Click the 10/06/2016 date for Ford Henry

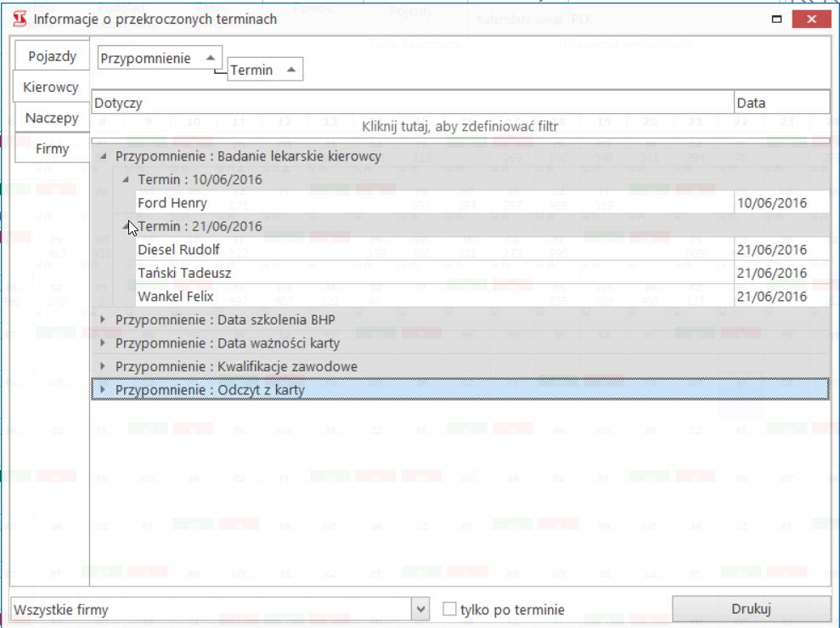coord(781,203)
